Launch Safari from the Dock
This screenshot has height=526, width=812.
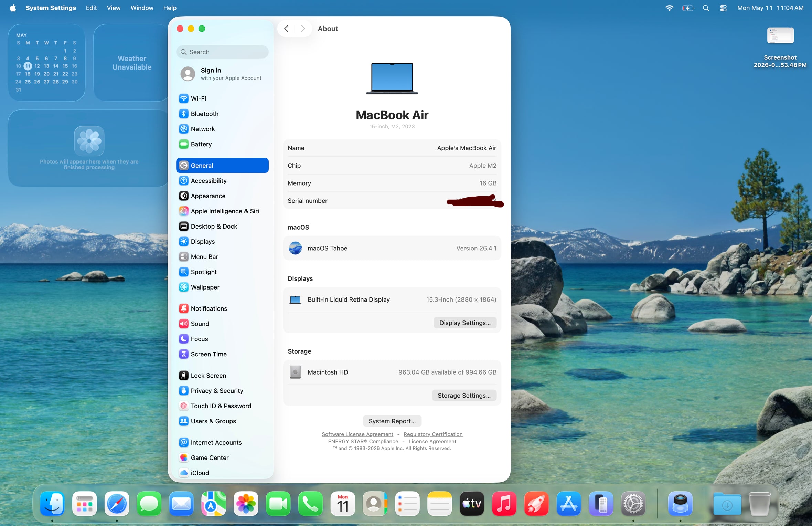pos(117,504)
